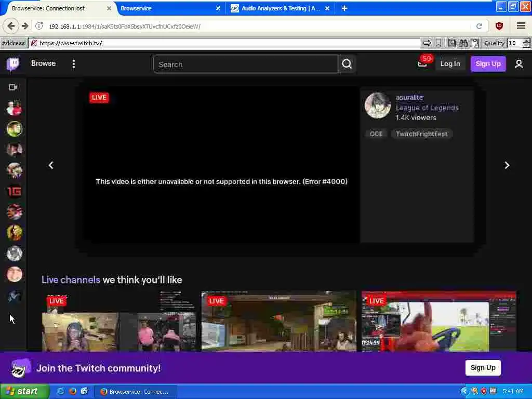Expand hidden system tray icons arrow

[x=464, y=391]
